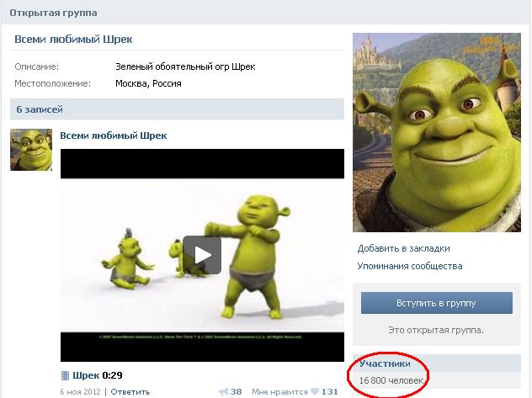Click the Это открытая группа notice
532x398 pixels.
tap(436, 330)
